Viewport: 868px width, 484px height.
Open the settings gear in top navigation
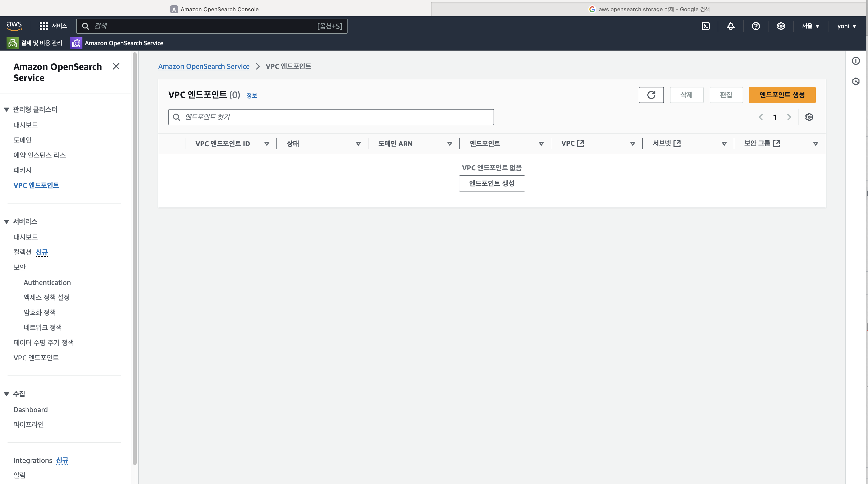pos(781,26)
